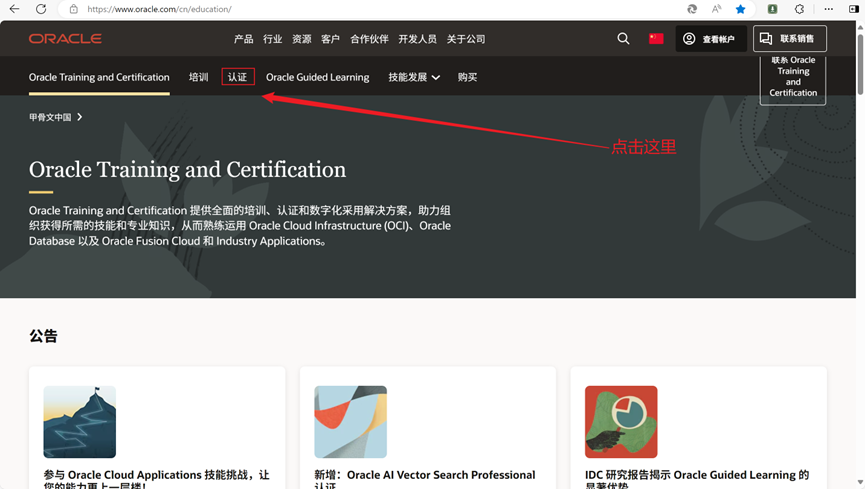Go to Oracle home via logo
Image resolution: width=865 pixels, height=489 pixels.
[65, 39]
